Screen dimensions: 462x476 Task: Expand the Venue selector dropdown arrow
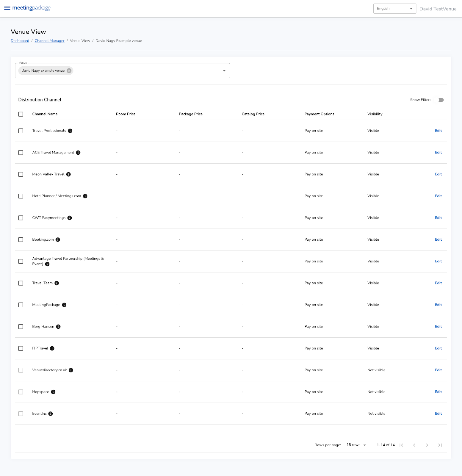pos(224,71)
